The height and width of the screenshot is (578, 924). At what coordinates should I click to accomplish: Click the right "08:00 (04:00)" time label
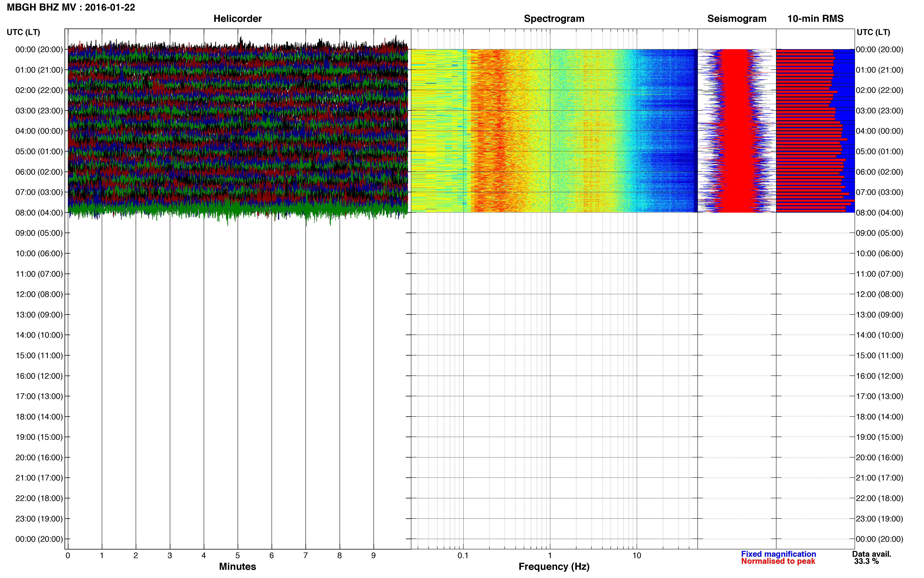(x=879, y=213)
